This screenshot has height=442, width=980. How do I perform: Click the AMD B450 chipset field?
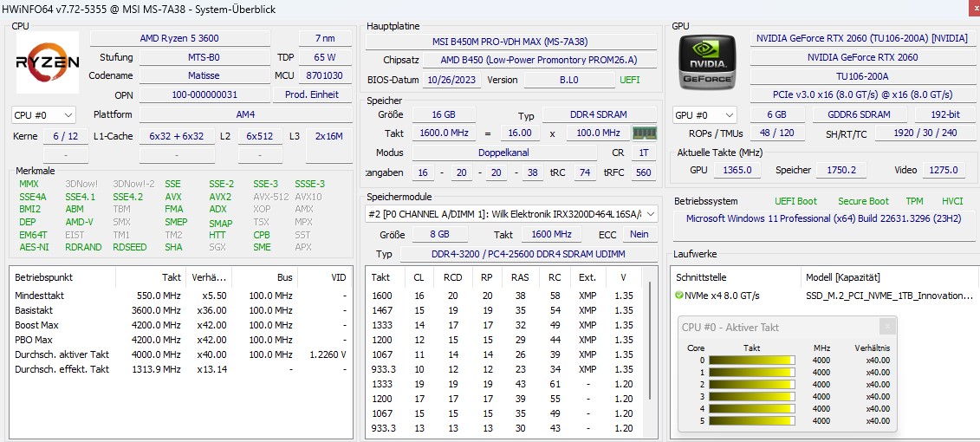coord(539,60)
